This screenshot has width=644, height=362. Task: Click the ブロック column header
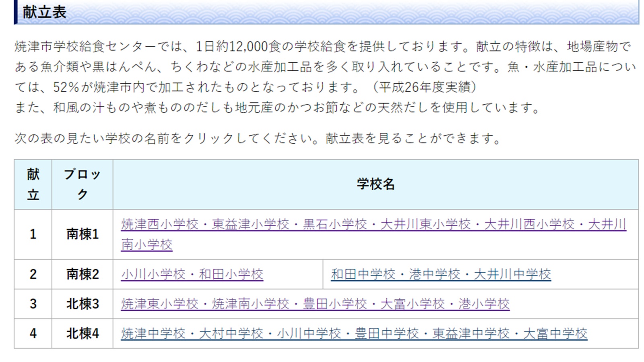[x=82, y=184]
